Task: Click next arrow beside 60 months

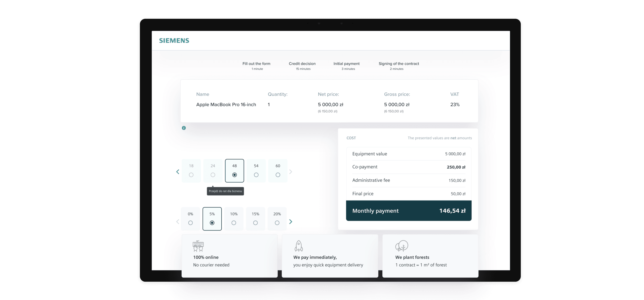Action: point(291,172)
